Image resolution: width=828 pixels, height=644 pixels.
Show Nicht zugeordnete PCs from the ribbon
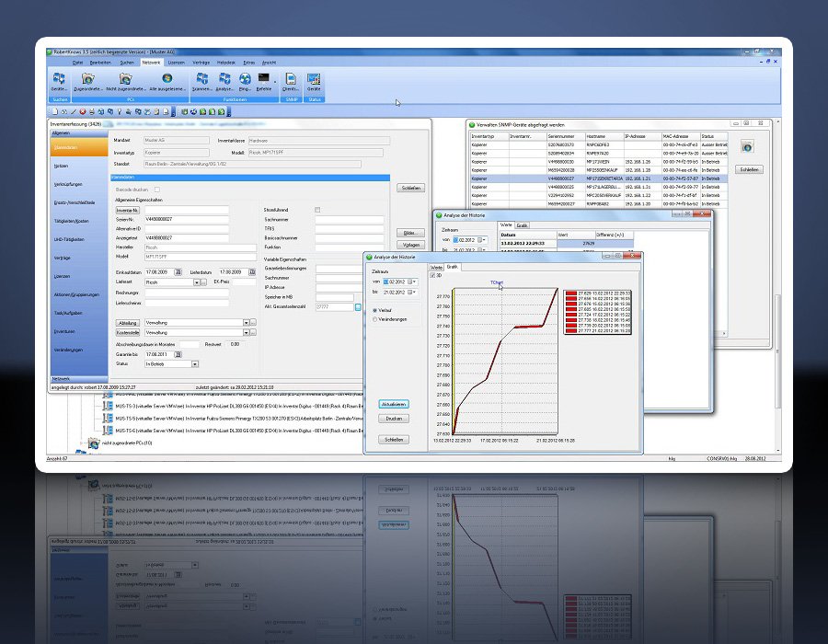point(126,82)
